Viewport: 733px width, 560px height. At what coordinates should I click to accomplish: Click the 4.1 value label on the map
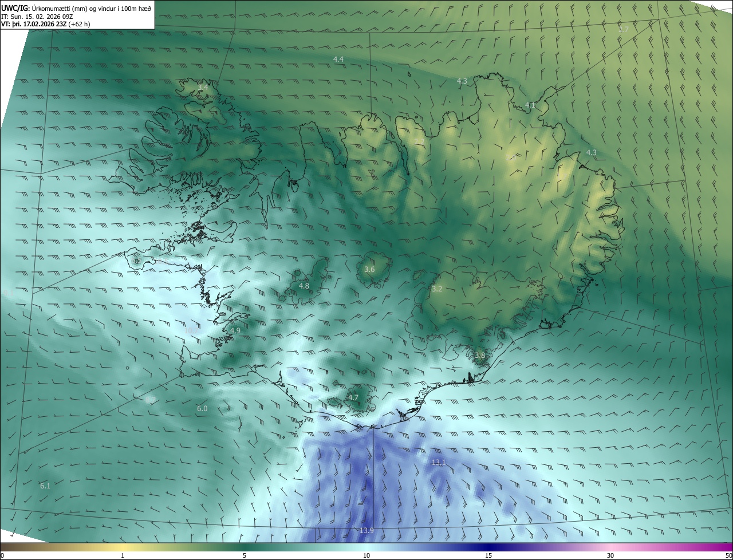[x=530, y=105]
